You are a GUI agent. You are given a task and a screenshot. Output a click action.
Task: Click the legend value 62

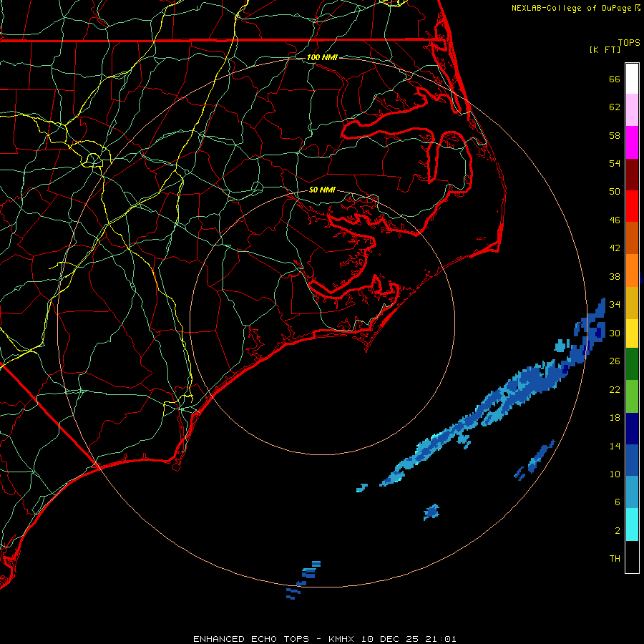[615, 107]
